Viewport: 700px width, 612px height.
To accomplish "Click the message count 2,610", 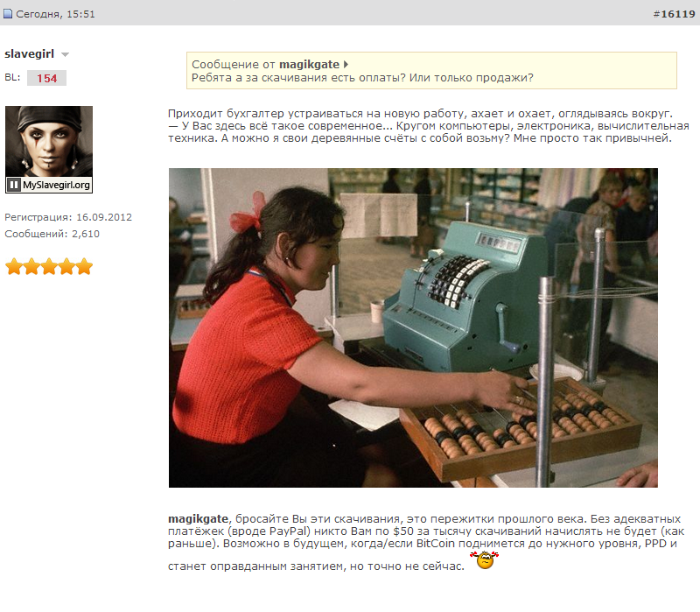I will tap(86, 234).
